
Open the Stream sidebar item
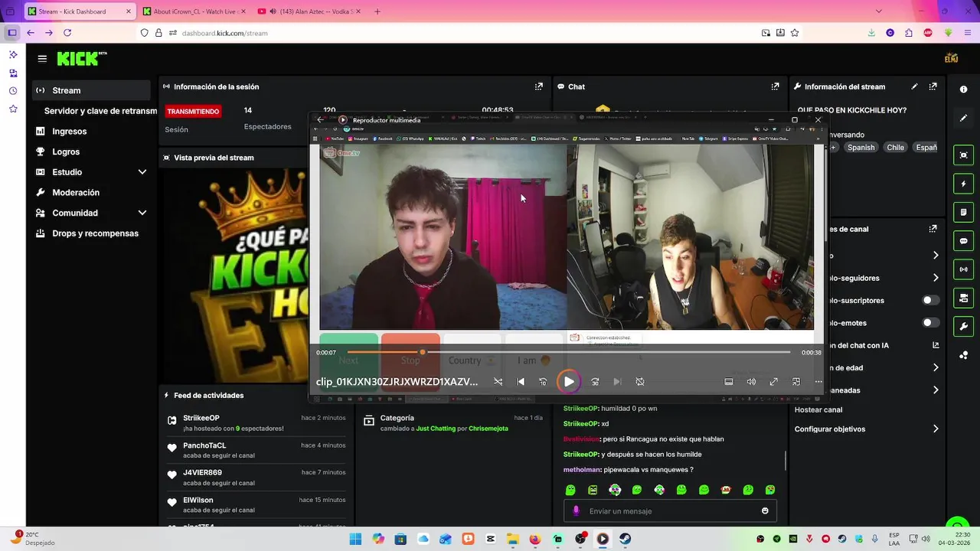click(x=91, y=90)
